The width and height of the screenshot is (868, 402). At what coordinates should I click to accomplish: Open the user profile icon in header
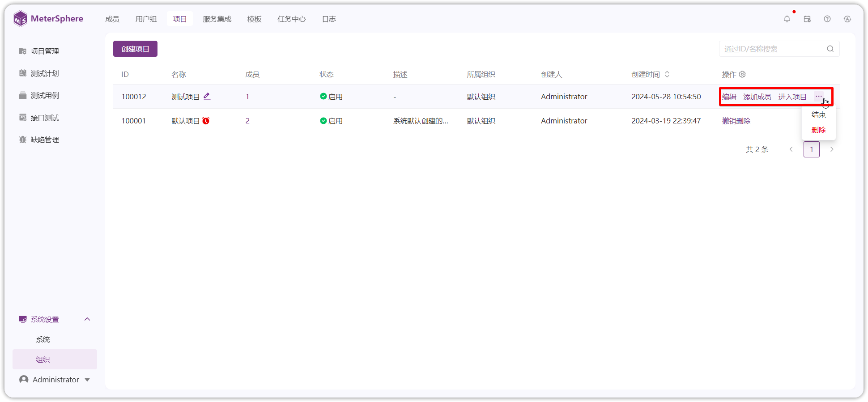tap(847, 19)
